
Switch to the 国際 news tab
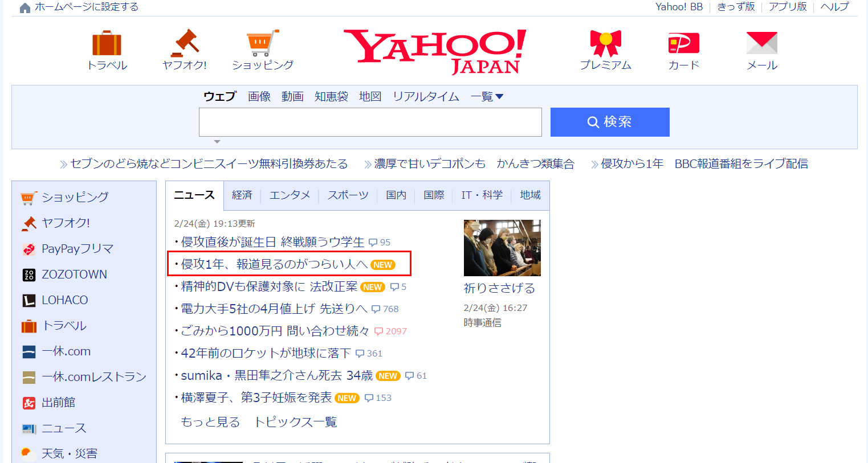(434, 195)
